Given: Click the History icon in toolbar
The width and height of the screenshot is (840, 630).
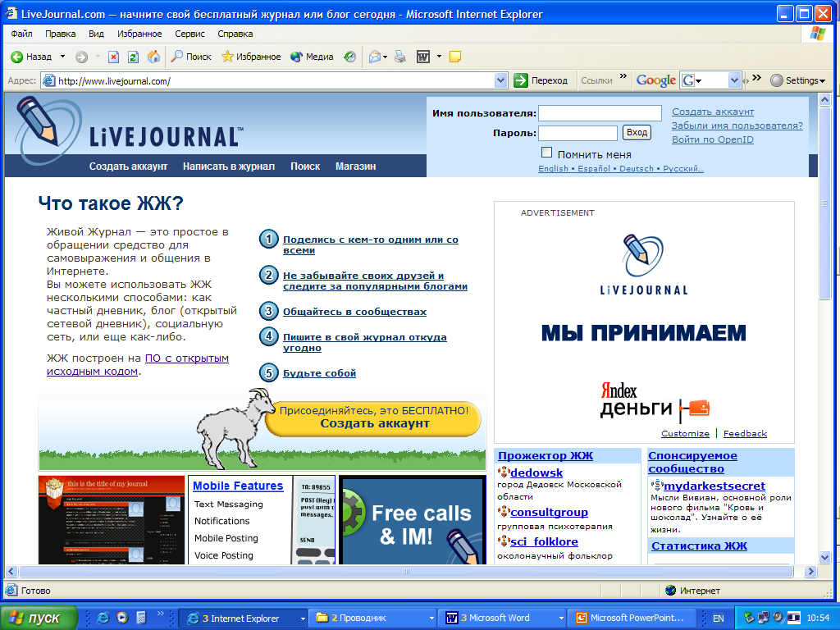Looking at the screenshot, I should (x=349, y=57).
